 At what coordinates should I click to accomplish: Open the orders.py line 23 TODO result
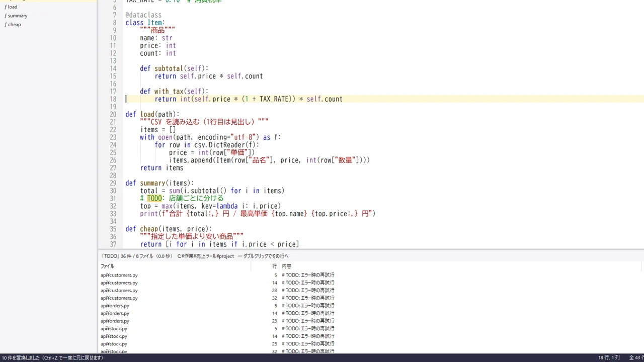tap(371, 321)
